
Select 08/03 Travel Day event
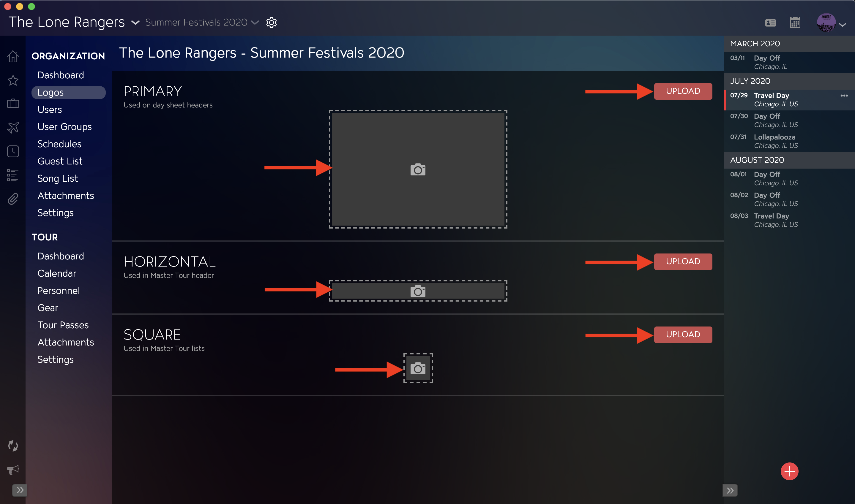click(x=789, y=220)
